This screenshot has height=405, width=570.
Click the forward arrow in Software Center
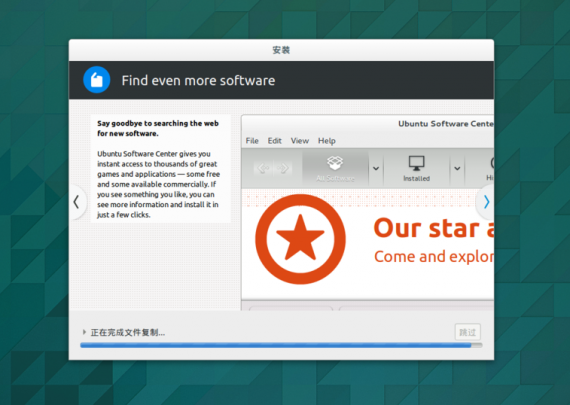click(283, 168)
